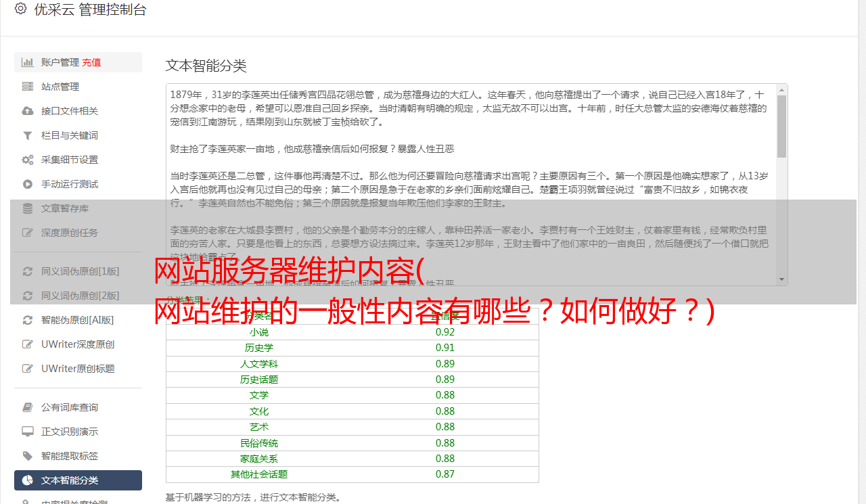Click the 历史学 category cell
This screenshot has width=866, height=504.
259,348
